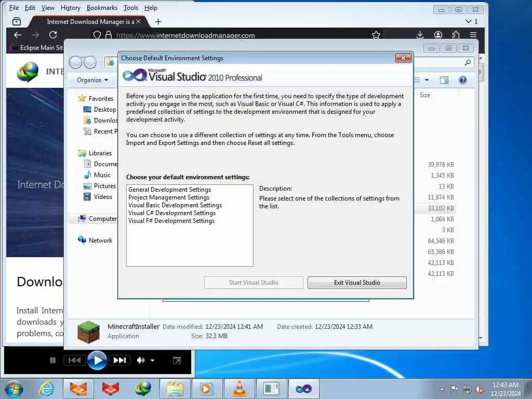Open Firefox downloads panel
Image resolution: width=532 pixels, height=399 pixels.
pyautogui.click(x=420, y=35)
